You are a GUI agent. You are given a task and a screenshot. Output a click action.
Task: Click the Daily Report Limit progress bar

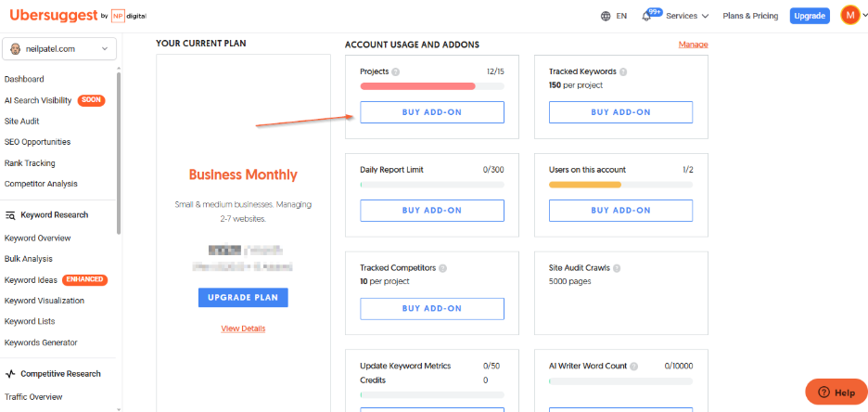tap(432, 185)
